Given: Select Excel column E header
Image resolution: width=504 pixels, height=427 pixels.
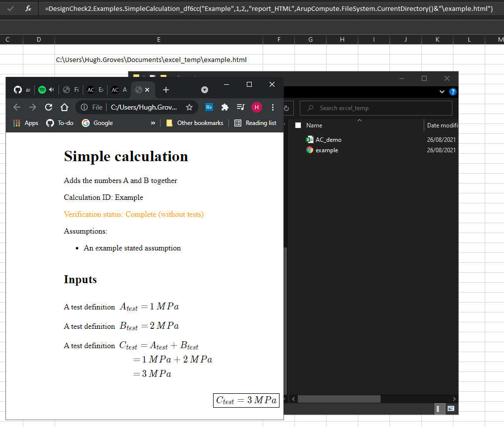Looking at the screenshot, I should pyautogui.click(x=159, y=39).
